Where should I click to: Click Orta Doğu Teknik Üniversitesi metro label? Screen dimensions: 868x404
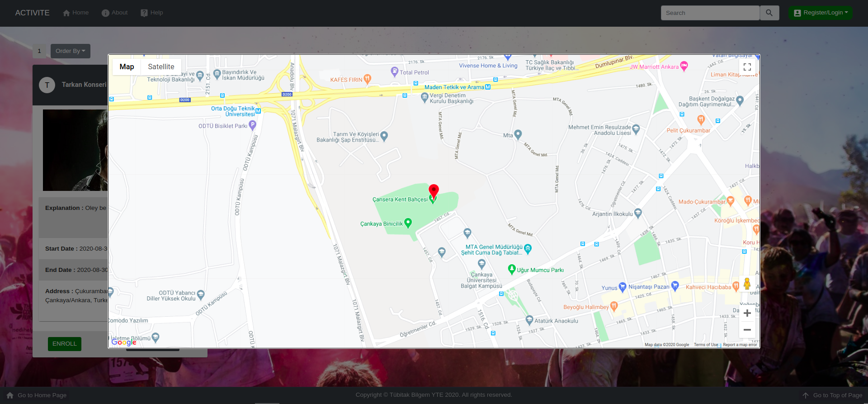(x=233, y=111)
